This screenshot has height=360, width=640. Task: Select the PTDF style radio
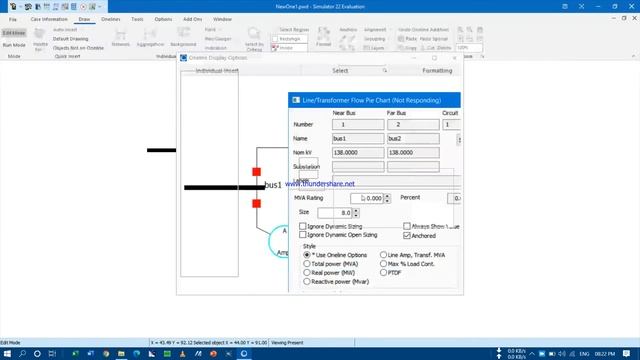coord(383,273)
